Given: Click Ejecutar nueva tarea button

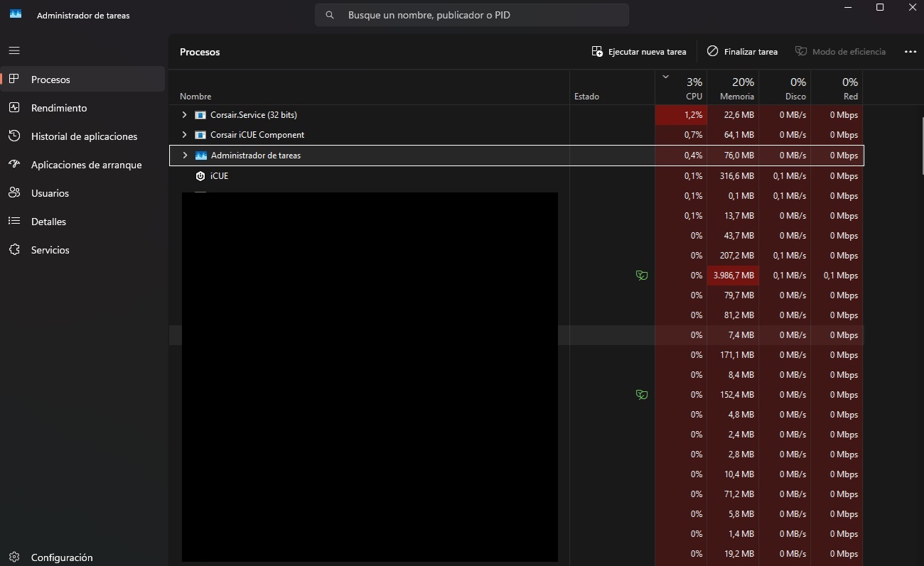Looking at the screenshot, I should 639,52.
